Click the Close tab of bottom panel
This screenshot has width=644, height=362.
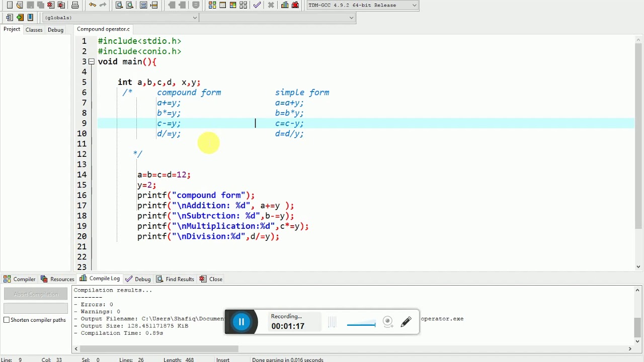pos(211,279)
